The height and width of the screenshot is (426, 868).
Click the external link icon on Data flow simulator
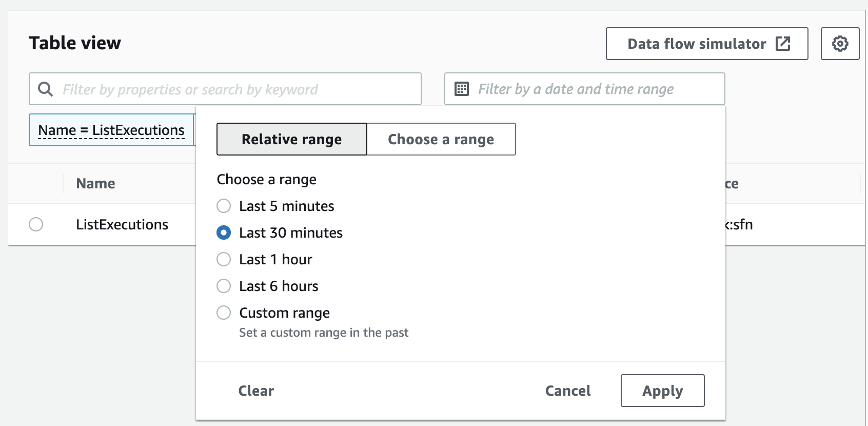click(x=783, y=44)
